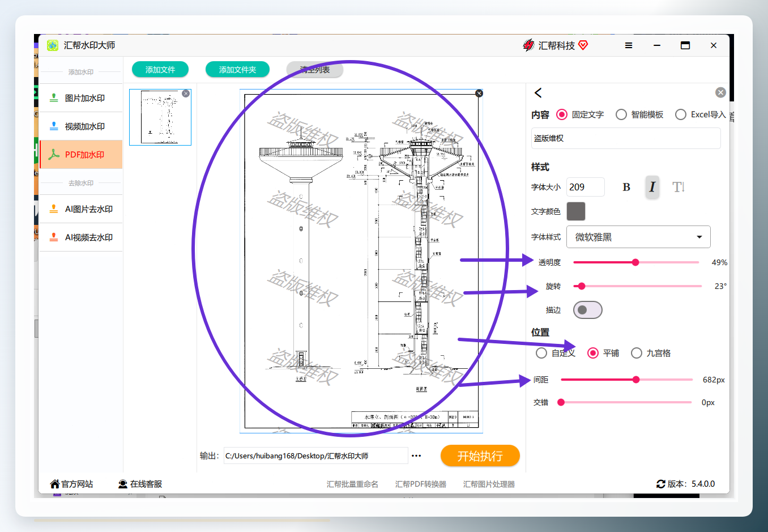
Task: Click the version refresh icon
Action: 661,484
